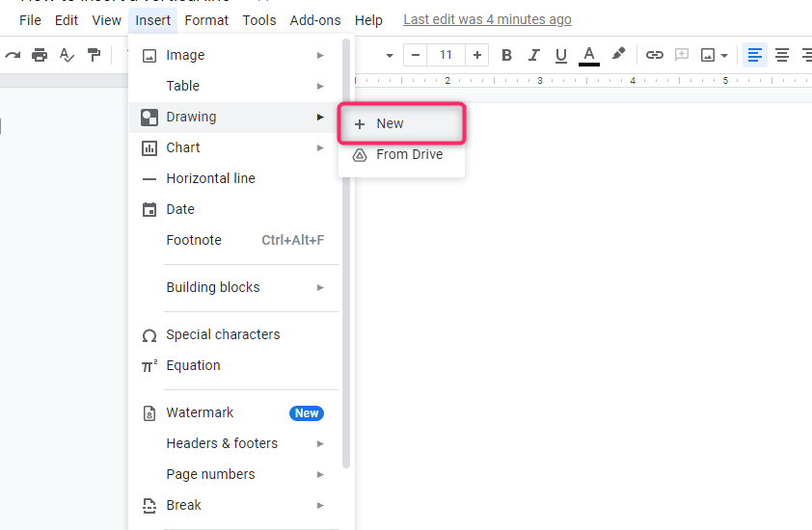Open the Add-ons menu
This screenshot has width=812, height=530.
[314, 20]
